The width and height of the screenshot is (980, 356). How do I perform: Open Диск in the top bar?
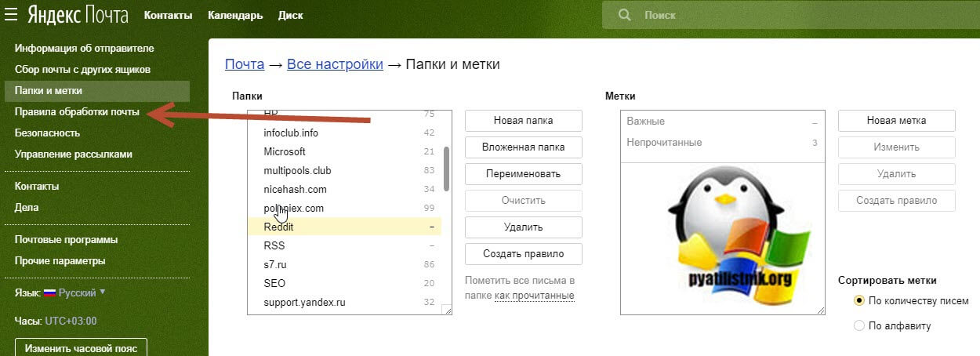(291, 15)
